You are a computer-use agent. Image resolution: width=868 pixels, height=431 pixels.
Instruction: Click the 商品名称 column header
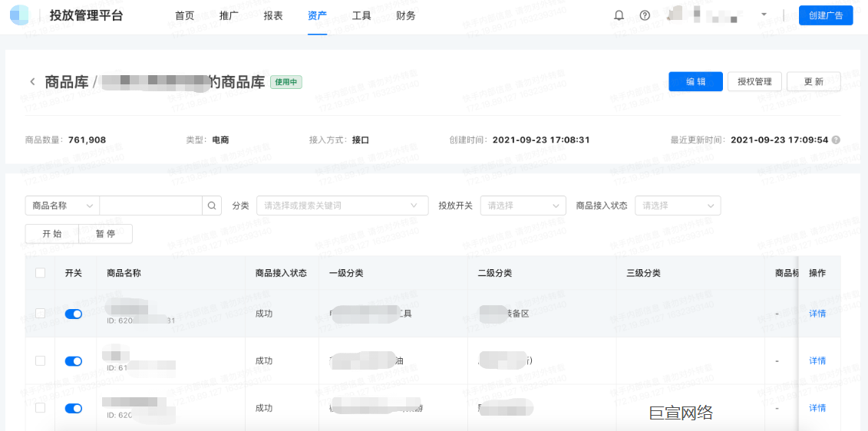pos(124,273)
